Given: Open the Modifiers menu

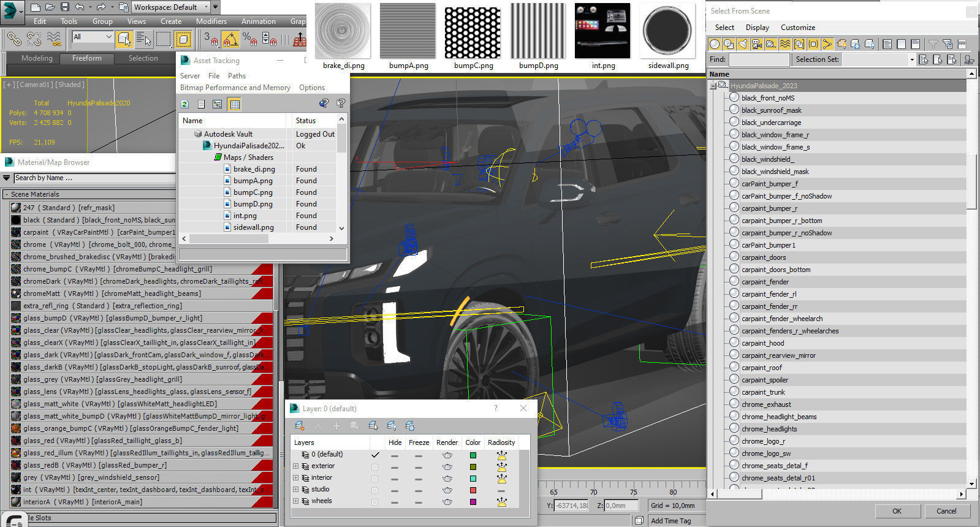Looking at the screenshot, I should pyautogui.click(x=211, y=21).
